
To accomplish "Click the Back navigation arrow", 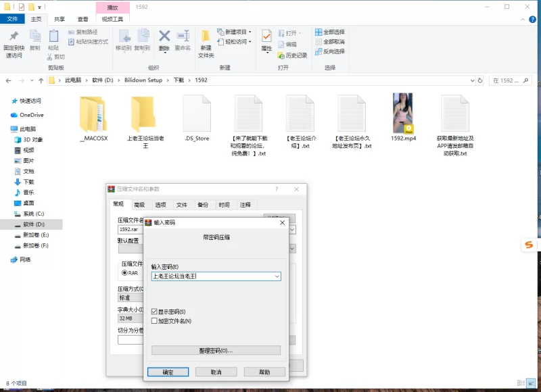I will [9, 80].
